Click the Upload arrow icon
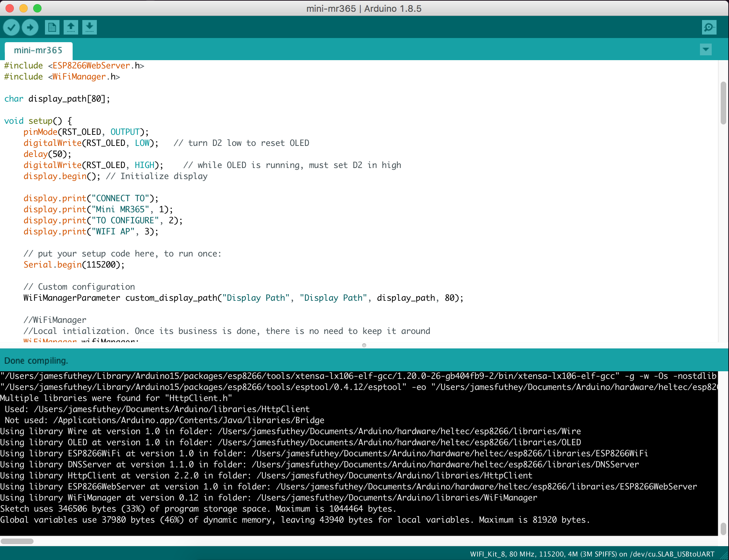The width and height of the screenshot is (729, 560). (x=30, y=27)
